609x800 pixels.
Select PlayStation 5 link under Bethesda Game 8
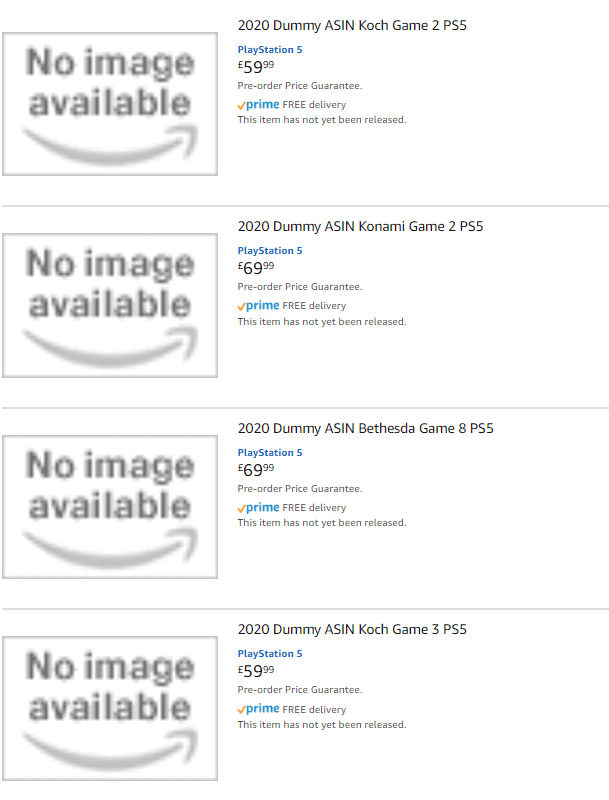(x=270, y=453)
